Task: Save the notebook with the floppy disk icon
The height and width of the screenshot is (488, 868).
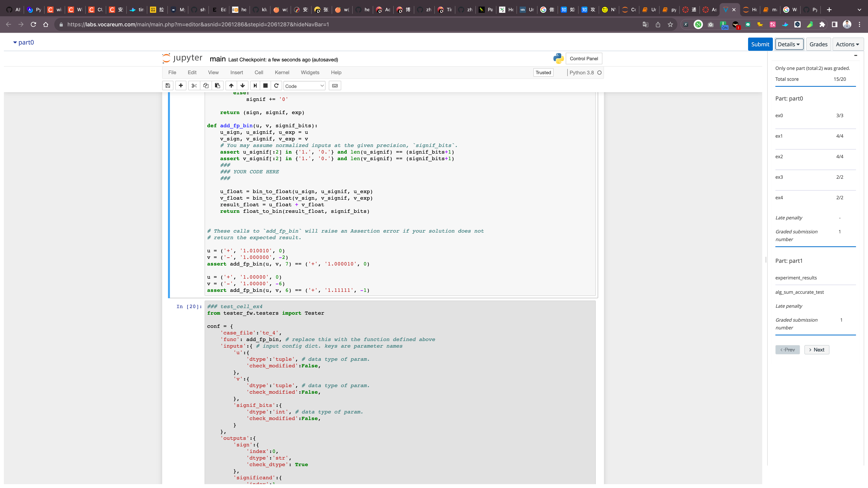Action: [168, 86]
